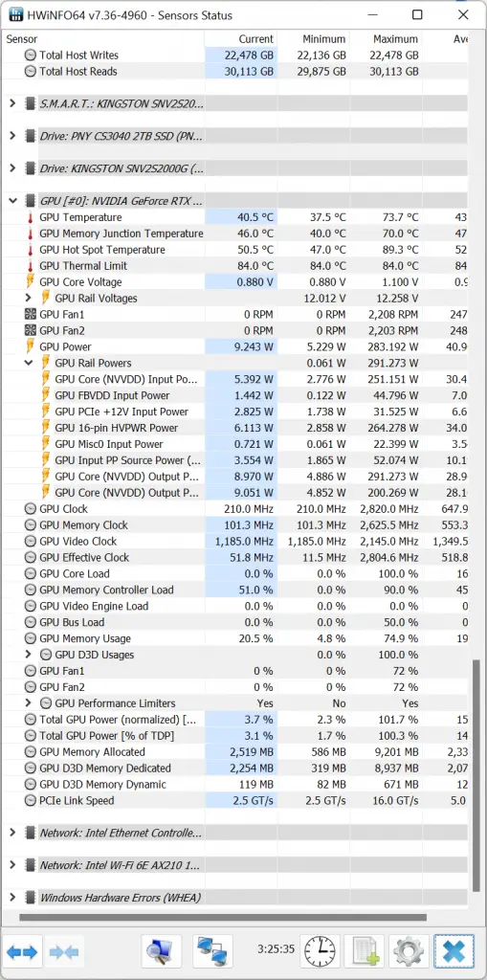Click the Maximum column header
The width and height of the screenshot is (487, 980).
[386, 38]
